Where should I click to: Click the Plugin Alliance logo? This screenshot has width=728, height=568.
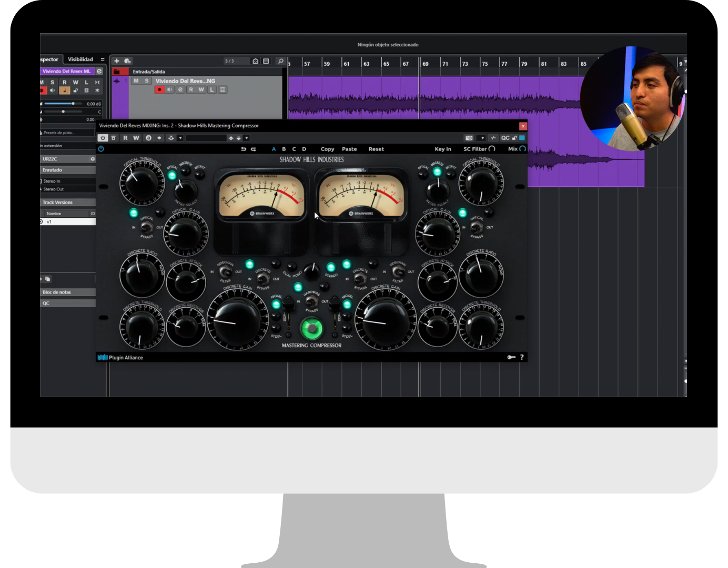coord(120,358)
